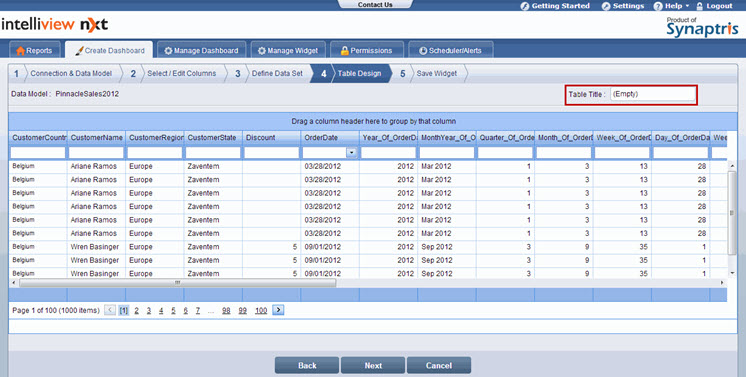Click the Discount filter box
Viewport: 746px width, 377px height.
271,152
